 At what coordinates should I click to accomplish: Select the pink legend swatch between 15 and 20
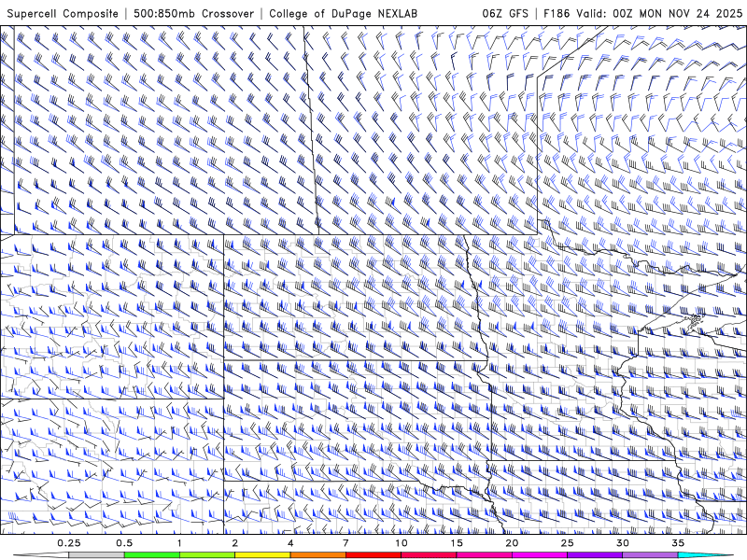pos(484,555)
